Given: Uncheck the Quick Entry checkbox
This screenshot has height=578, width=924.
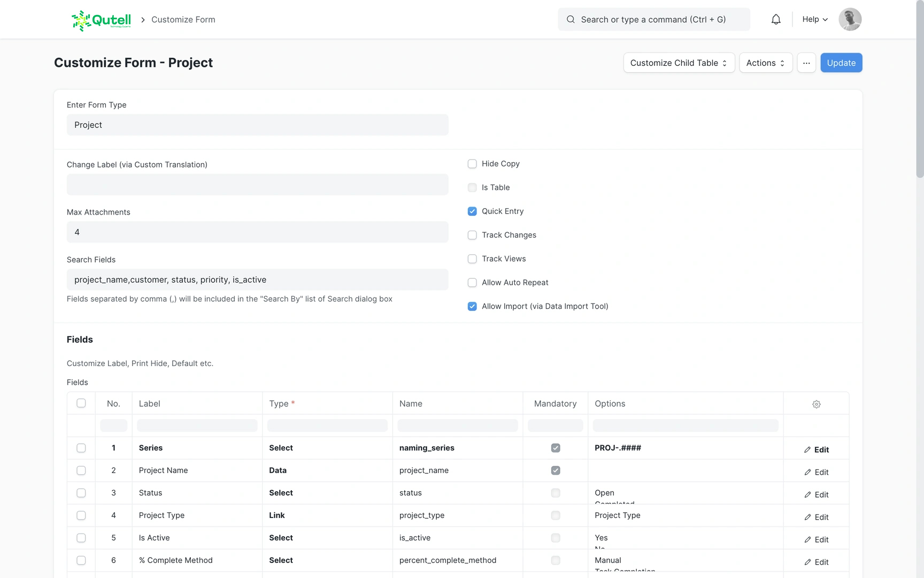Looking at the screenshot, I should pyautogui.click(x=472, y=211).
